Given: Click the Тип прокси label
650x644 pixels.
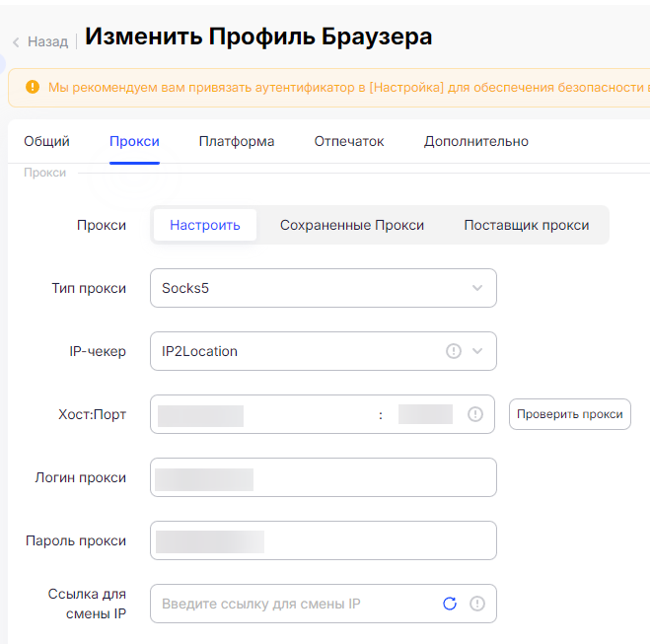Looking at the screenshot, I should (89, 288).
